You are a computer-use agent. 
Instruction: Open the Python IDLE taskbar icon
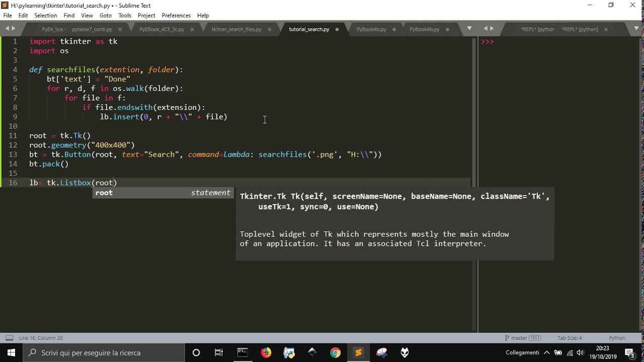tap(289, 352)
